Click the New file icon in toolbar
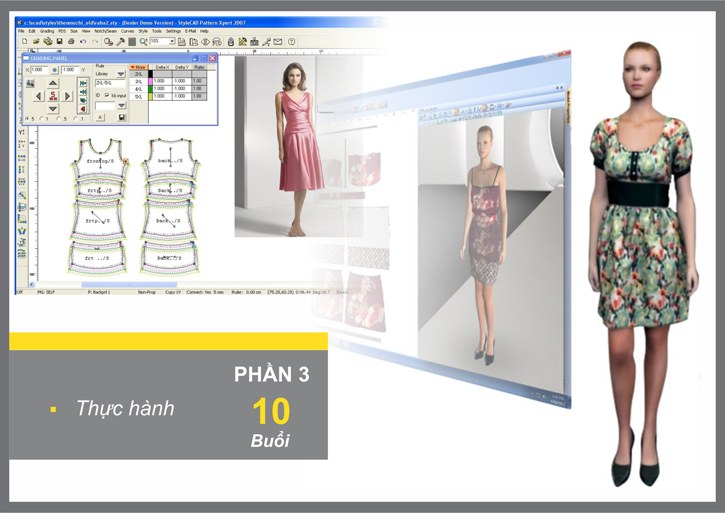This screenshot has height=513, width=725. point(25,42)
